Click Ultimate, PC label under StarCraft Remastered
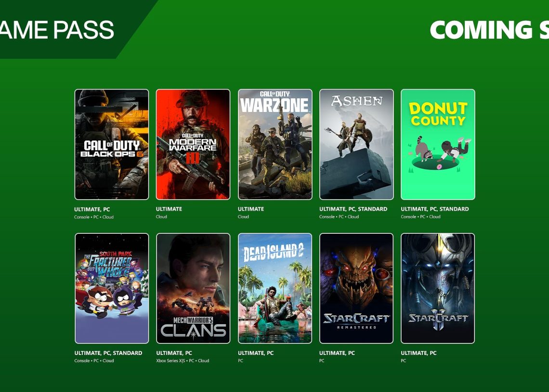 coord(337,353)
